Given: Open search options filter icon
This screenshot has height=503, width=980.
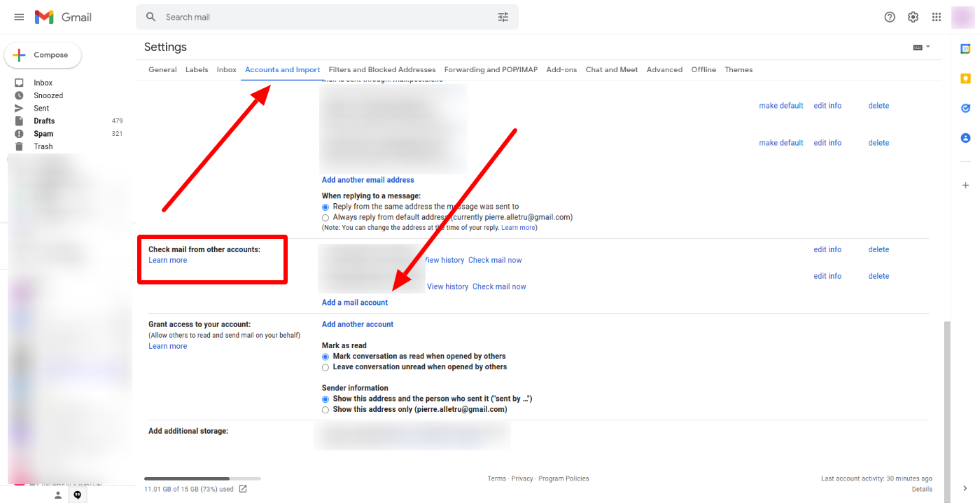Looking at the screenshot, I should [x=503, y=17].
